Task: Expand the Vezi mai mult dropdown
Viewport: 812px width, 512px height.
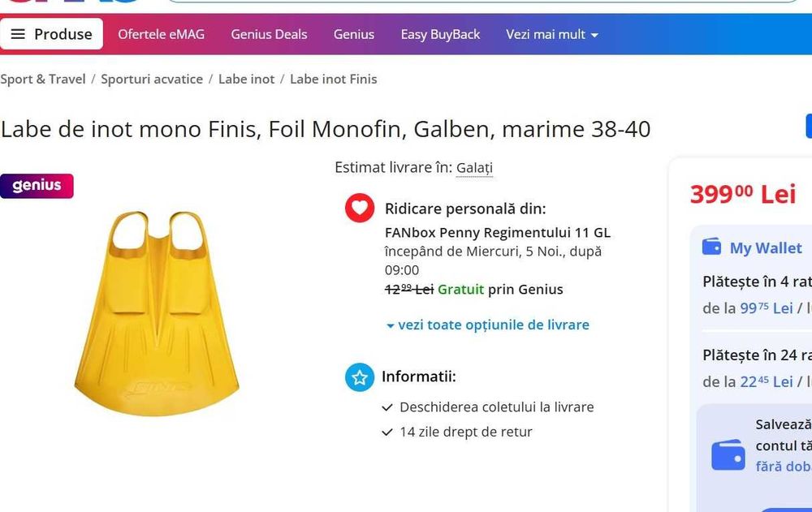Action: coord(552,34)
